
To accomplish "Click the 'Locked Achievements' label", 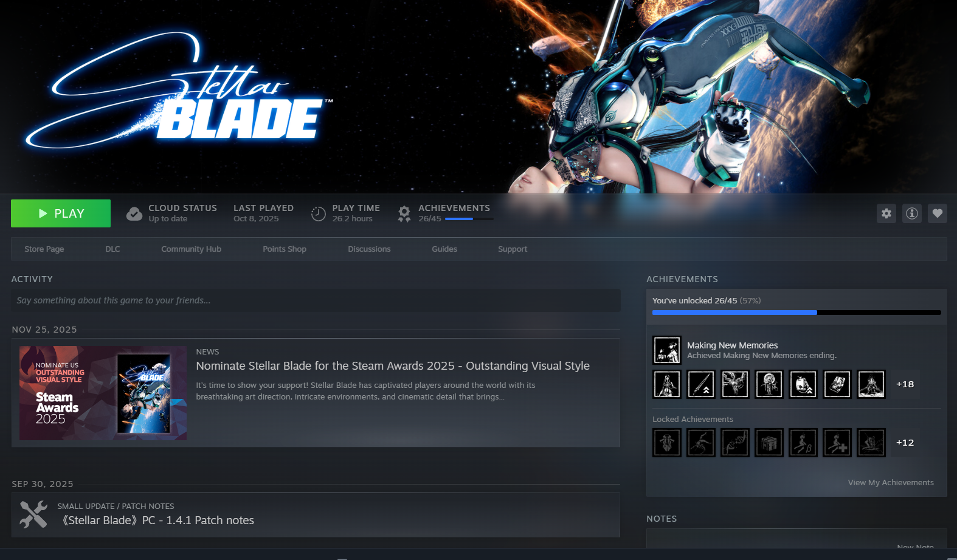I will (693, 420).
